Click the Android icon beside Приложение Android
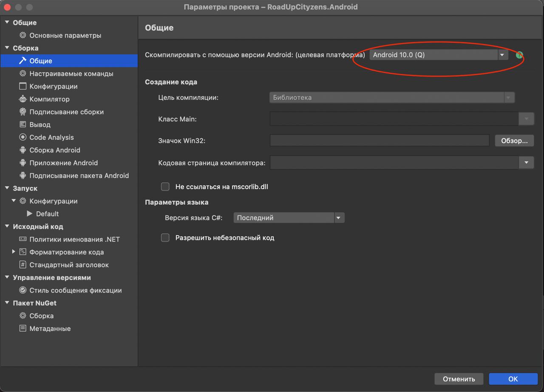The image size is (544, 392). pos(23,163)
